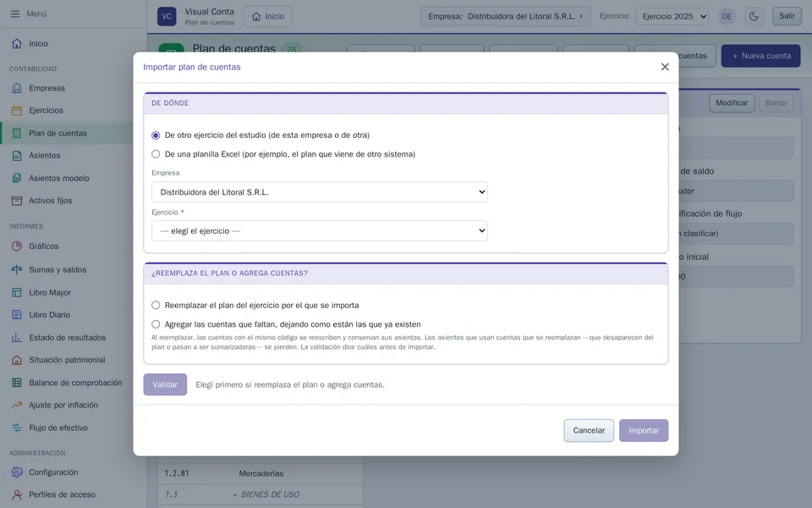Click the Ajuste por inflación trend icon
Image resolution: width=812 pixels, height=508 pixels.
tap(17, 405)
